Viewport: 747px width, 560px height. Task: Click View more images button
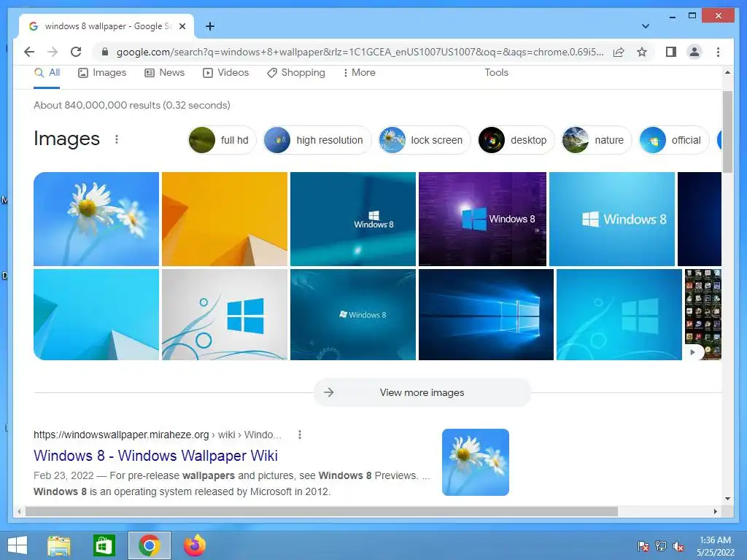coord(422,392)
